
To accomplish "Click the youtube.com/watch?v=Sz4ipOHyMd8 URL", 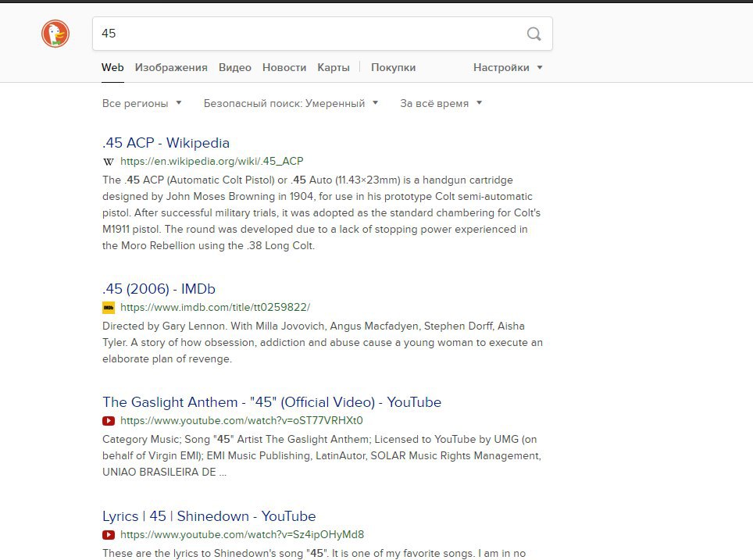I will 242,534.
